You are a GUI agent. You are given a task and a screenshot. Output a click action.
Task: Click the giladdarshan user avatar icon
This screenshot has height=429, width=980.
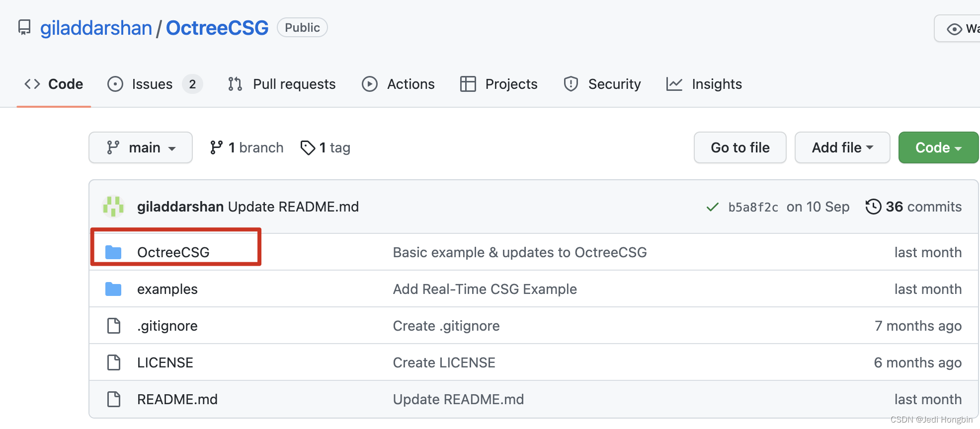click(113, 207)
